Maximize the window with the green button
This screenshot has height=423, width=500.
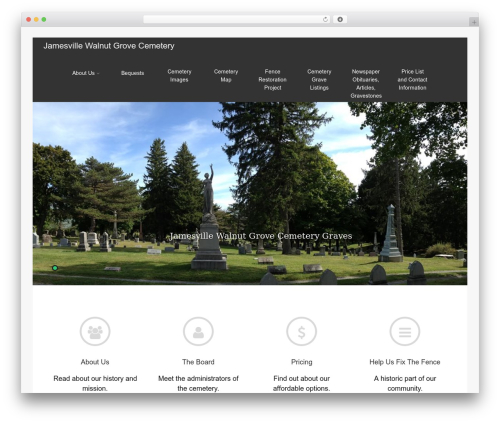[x=44, y=19]
